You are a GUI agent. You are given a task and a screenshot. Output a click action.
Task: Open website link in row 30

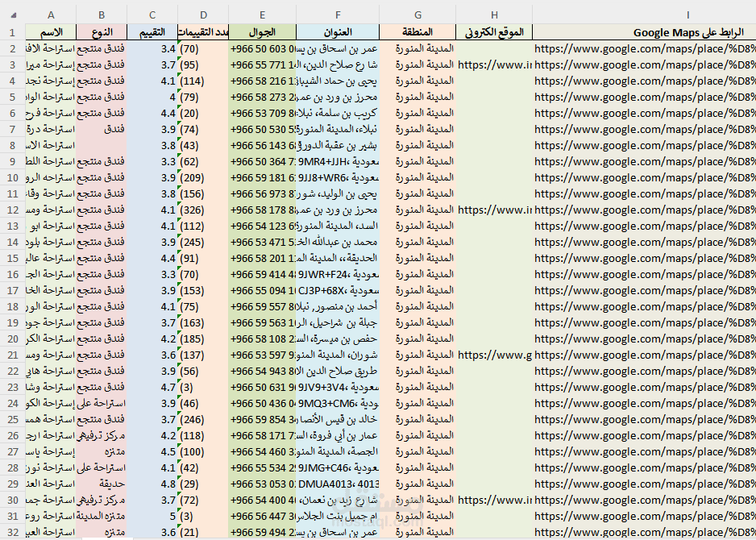pos(494,501)
